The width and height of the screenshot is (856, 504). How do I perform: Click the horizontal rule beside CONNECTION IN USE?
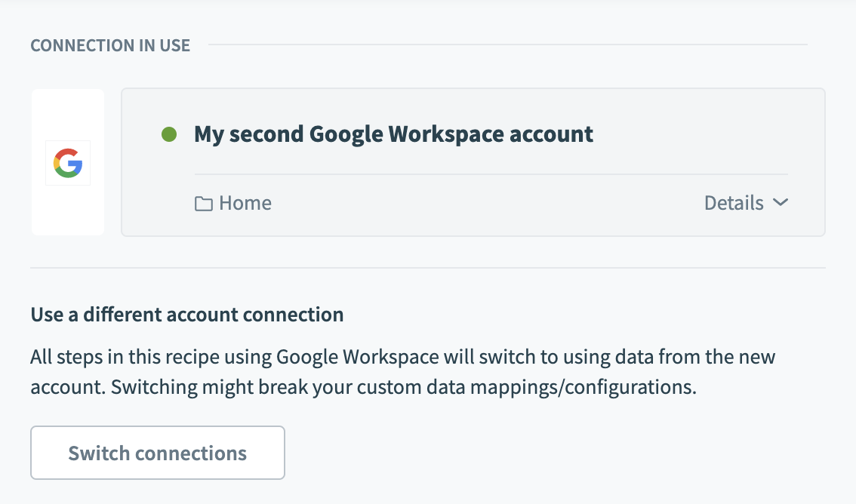(506, 45)
